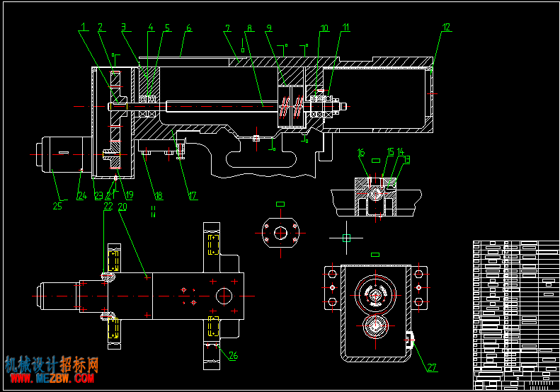Click the green pickbox of the crosshair cursor
This screenshot has height=392, width=560.
[x=346, y=238]
